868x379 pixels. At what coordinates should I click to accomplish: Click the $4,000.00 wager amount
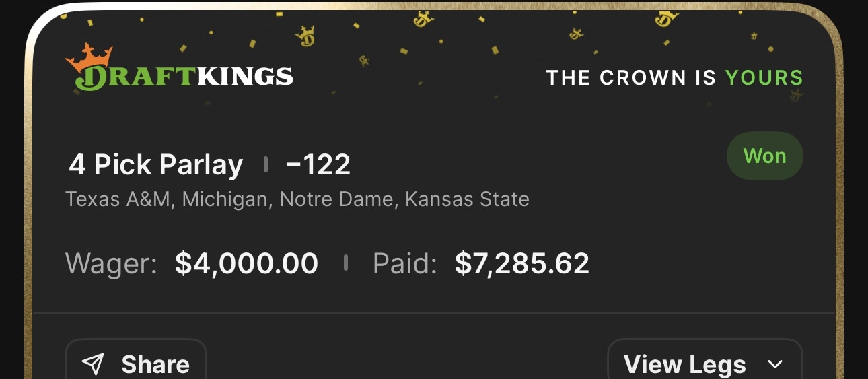coord(246,263)
